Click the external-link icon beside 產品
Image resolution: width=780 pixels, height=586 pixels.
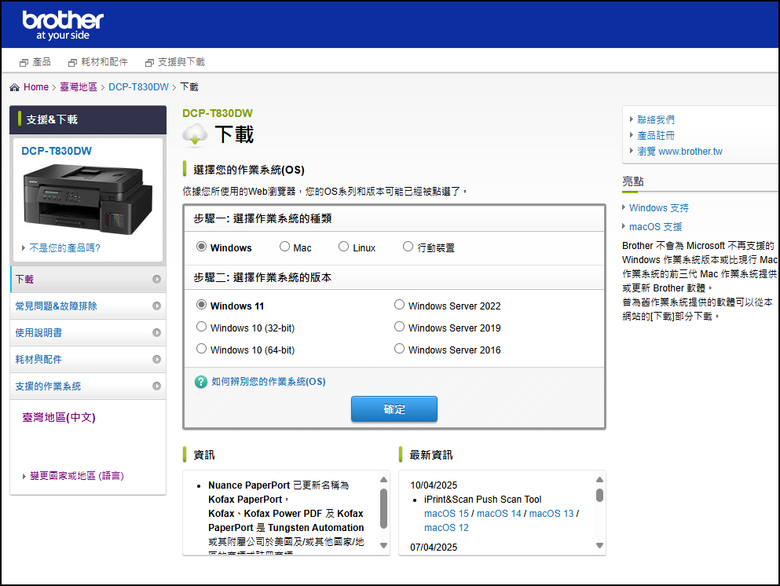pos(23,63)
